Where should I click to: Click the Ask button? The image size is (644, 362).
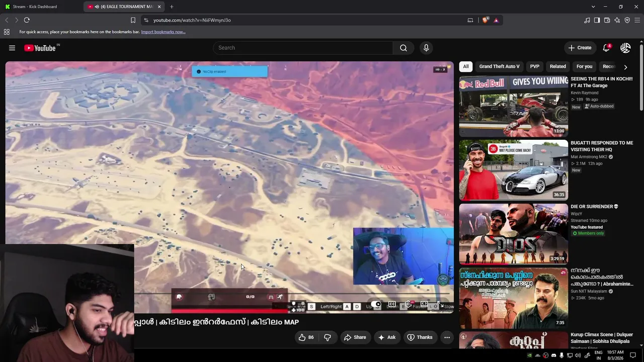pyautogui.click(x=386, y=337)
